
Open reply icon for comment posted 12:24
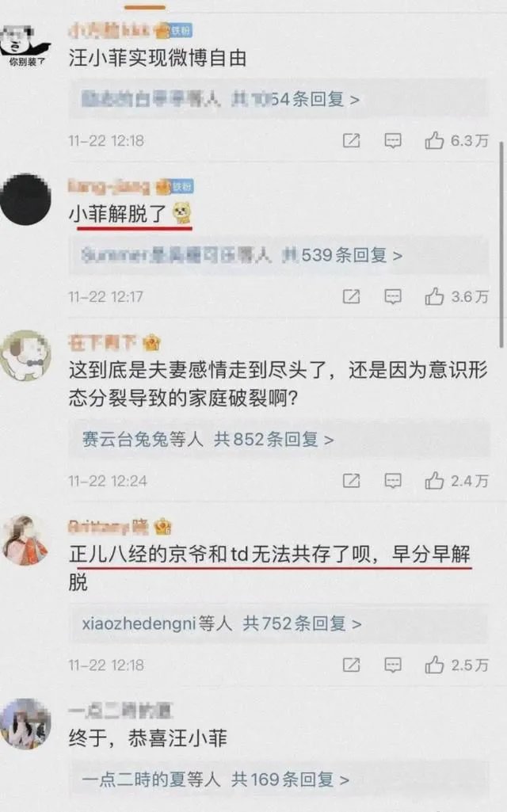tap(393, 481)
